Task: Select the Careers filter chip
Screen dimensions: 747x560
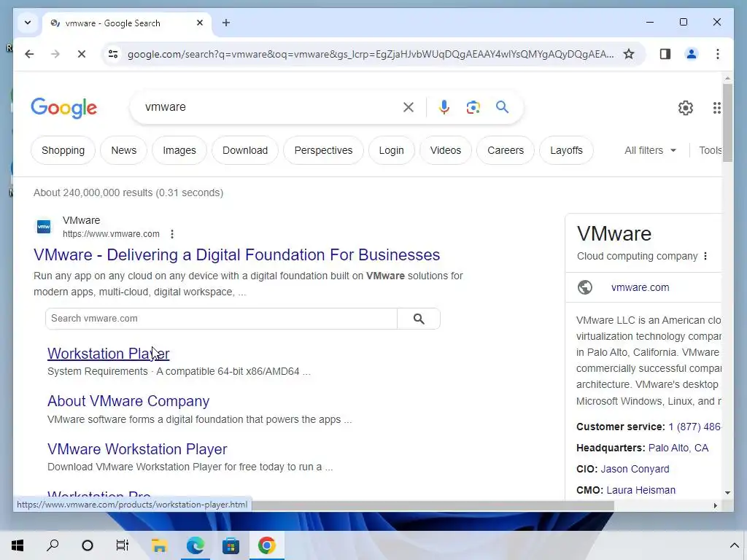Action: click(506, 150)
